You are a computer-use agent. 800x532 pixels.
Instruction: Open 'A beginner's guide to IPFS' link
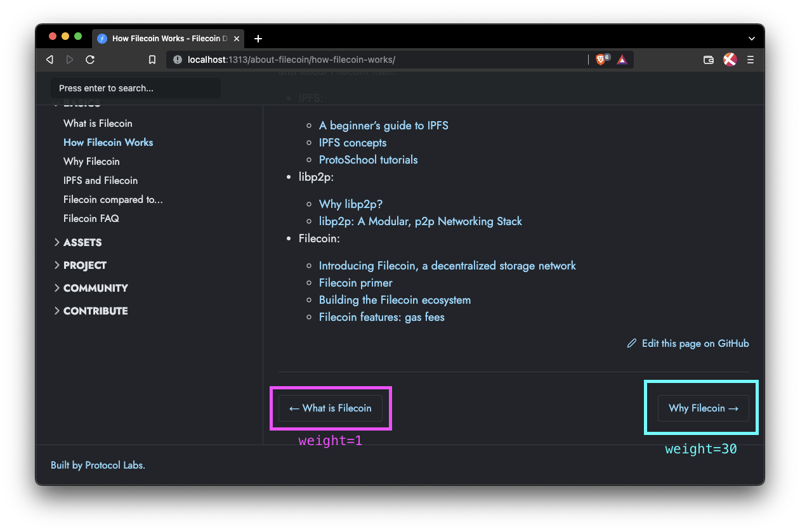pos(383,126)
